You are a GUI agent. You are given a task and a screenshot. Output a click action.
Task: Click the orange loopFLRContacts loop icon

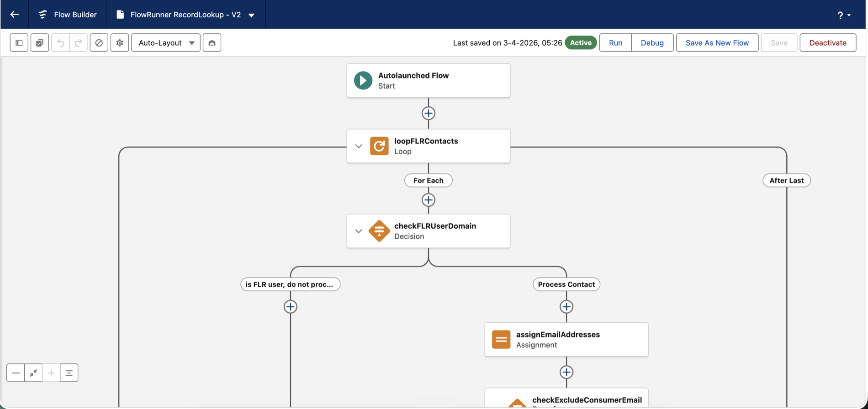tap(379, 146)
